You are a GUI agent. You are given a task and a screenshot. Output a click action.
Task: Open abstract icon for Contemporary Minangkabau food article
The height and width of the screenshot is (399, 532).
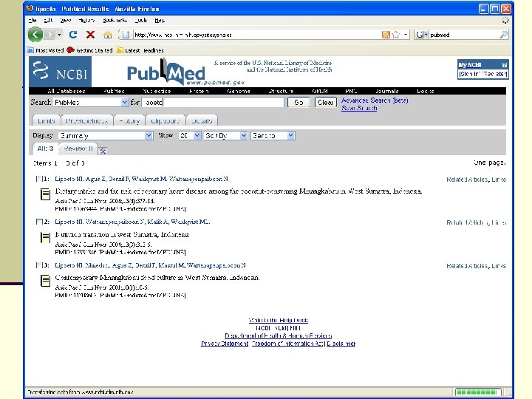[x=46, y=281]
